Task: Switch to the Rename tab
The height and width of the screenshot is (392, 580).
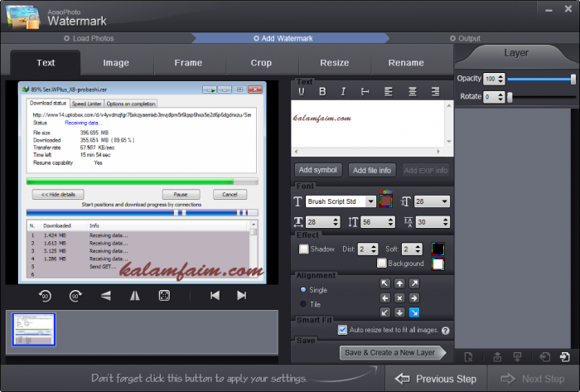Action: tap(406, 63)
